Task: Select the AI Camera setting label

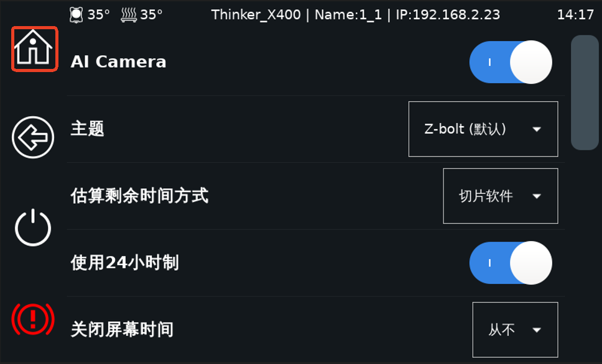Action: (x=119, y=62)
